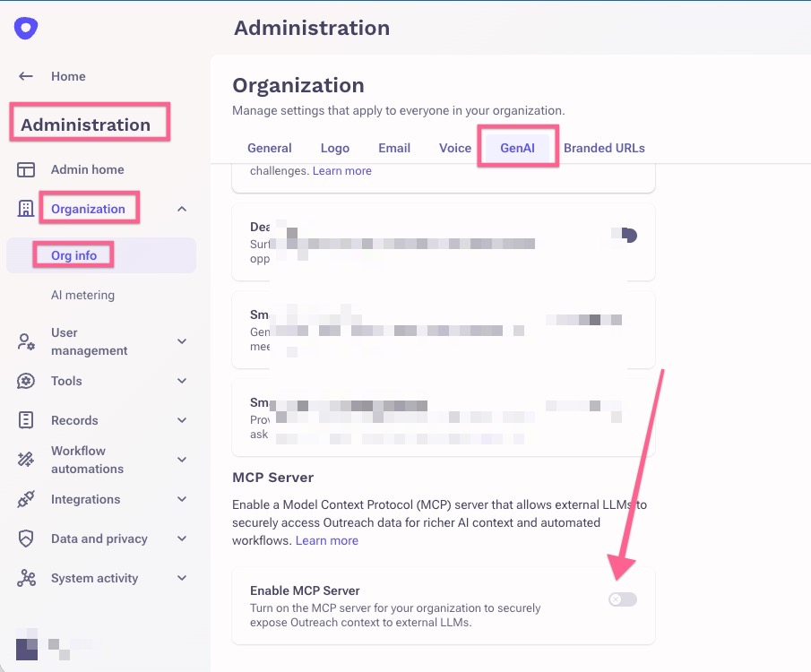Click Learn more link after 'challenges.'
This screenshot has width=811, height=672.
tap(342, 171)
